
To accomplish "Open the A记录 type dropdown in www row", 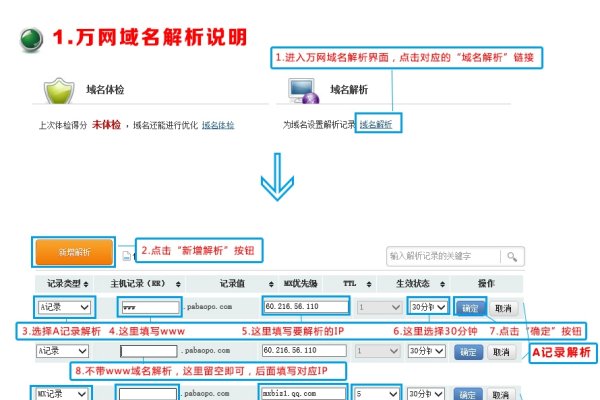I will [x=64, y=308].
